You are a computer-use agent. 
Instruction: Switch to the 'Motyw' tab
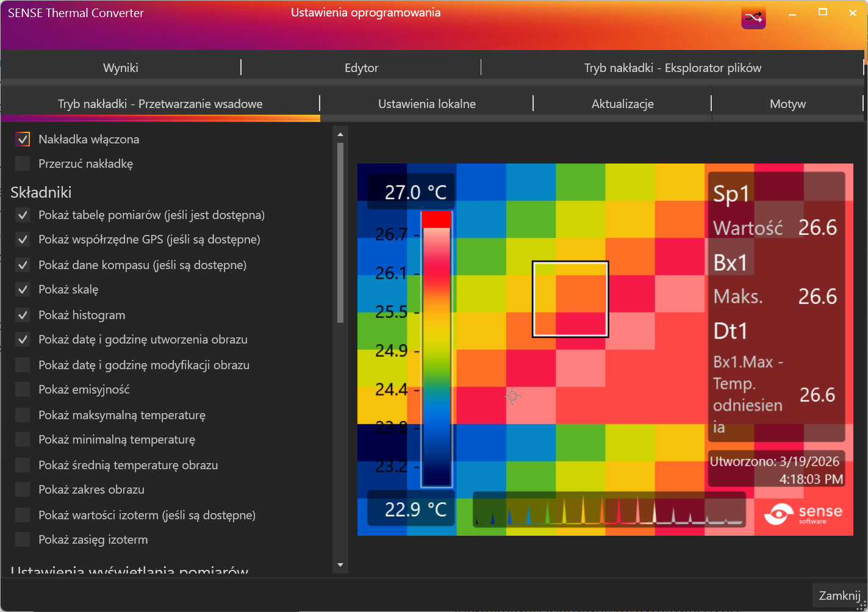pyautogui.click(x=787, y=104)
